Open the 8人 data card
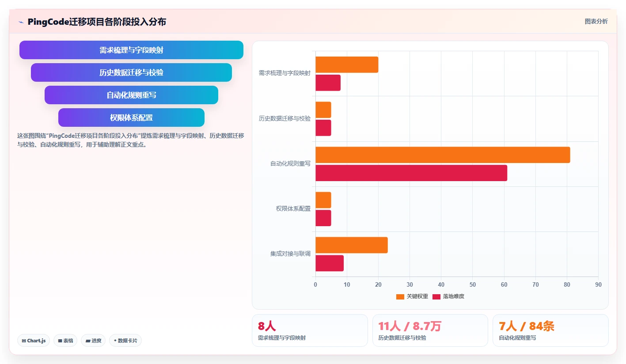 (310, 330)
